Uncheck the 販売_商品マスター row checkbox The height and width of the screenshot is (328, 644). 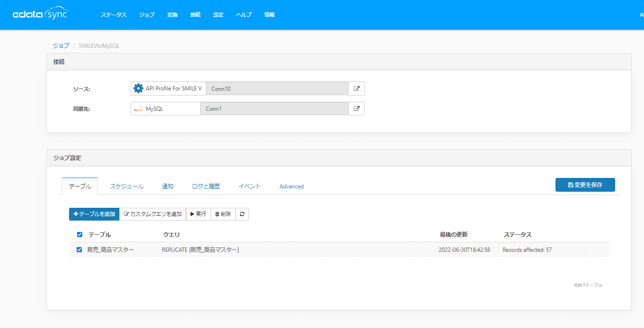coord(79,250)
